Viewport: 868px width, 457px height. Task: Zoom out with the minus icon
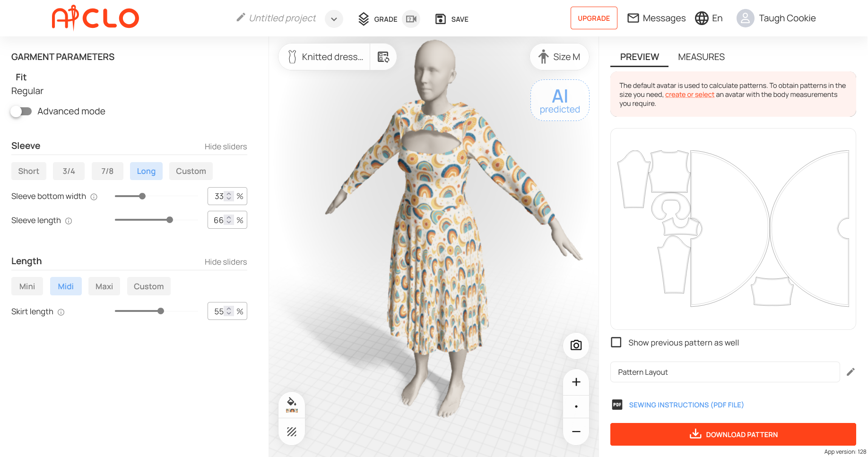(576, 431)
